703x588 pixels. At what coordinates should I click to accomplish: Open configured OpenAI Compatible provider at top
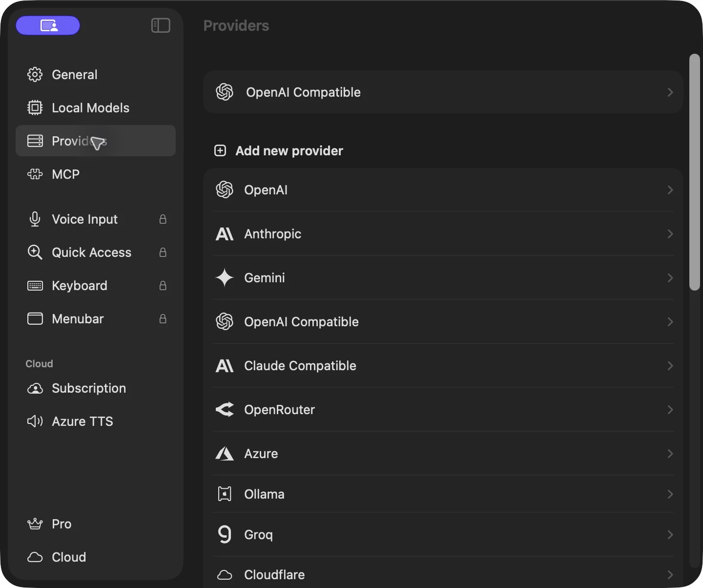point(443,92)
